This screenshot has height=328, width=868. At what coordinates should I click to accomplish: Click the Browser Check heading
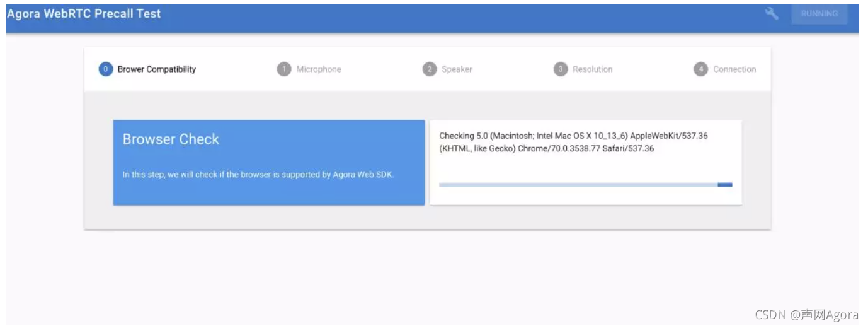(171, 139)
